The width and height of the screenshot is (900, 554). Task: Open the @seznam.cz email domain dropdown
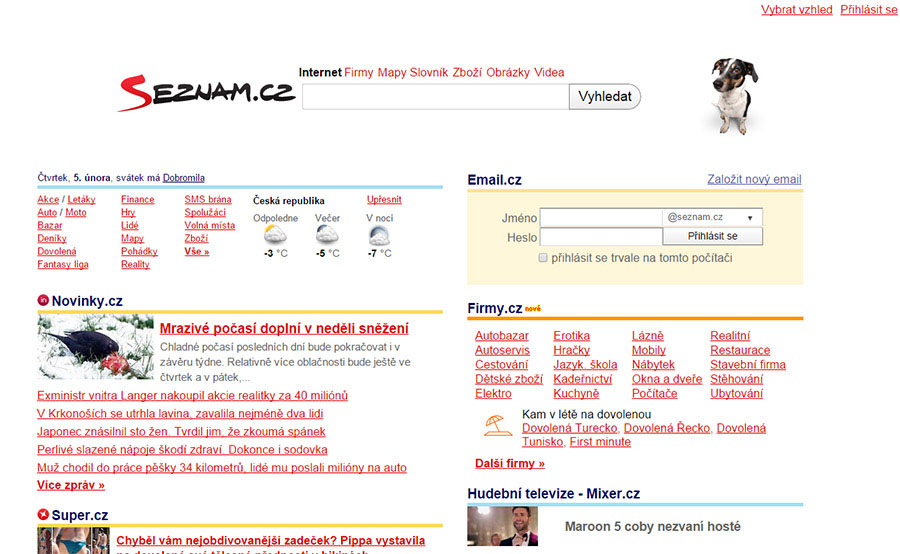coord(712,217)
